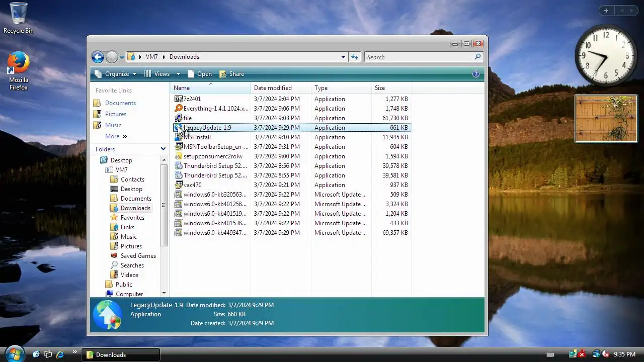
Task: Select Thunderbird Setup 39,581 KB icon
Action: (178, 175)
